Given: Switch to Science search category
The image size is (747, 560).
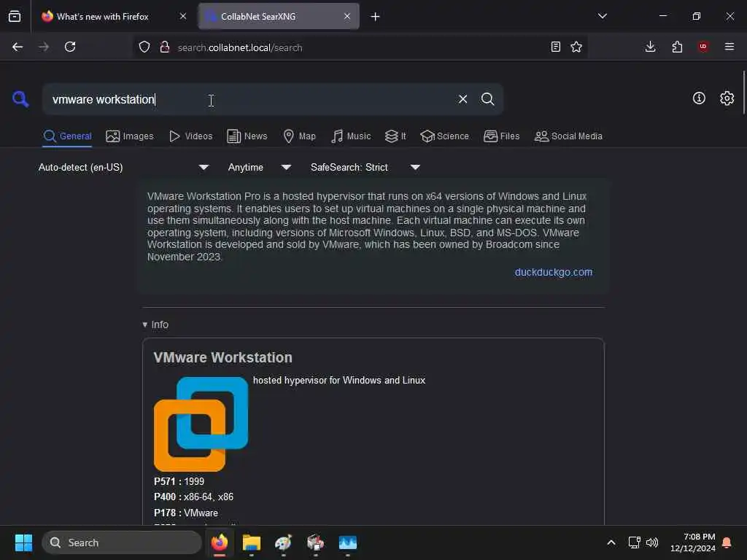Looking at the screenshot, I should click(x=444, y=136).
